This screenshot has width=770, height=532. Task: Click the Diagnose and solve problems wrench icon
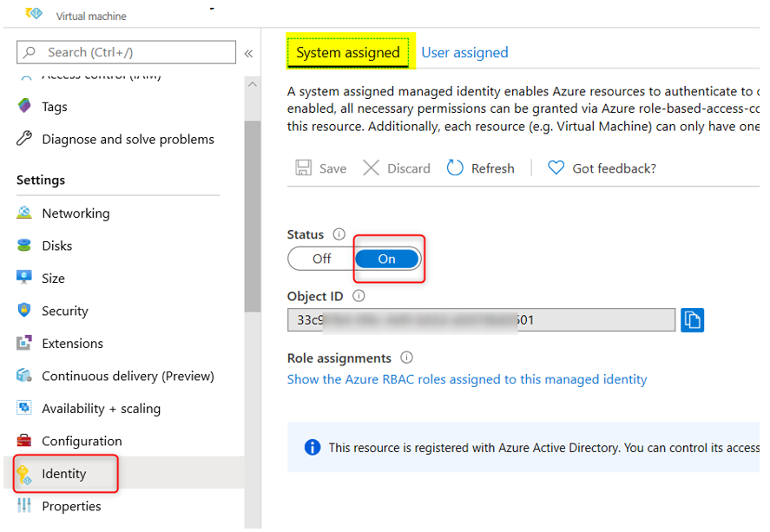[24, 138]
